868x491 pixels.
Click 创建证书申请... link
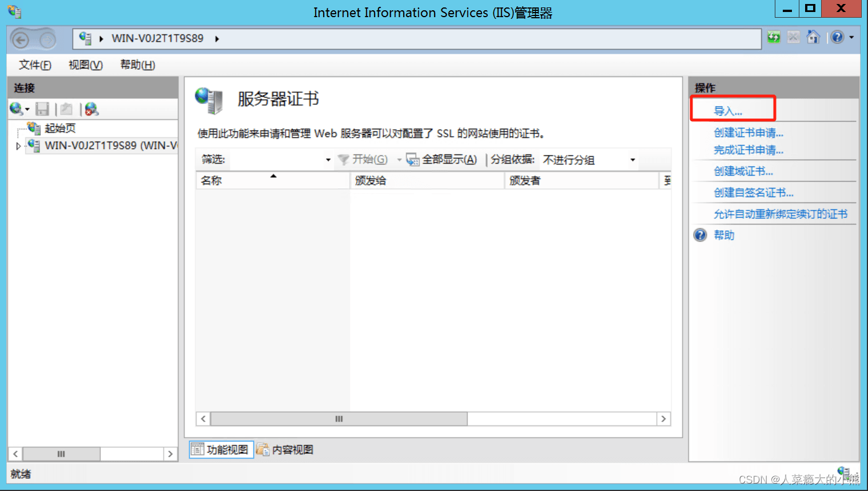tap(748, 133)
